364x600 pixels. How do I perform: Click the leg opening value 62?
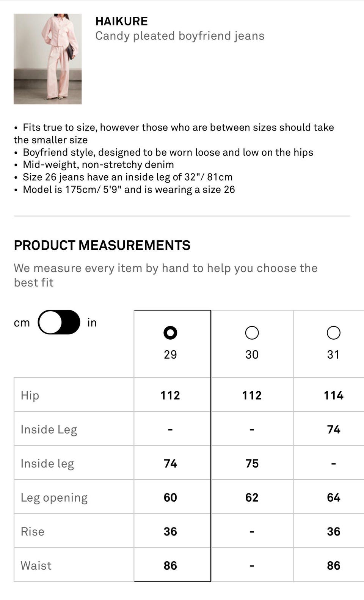click(x=252, y=498)
